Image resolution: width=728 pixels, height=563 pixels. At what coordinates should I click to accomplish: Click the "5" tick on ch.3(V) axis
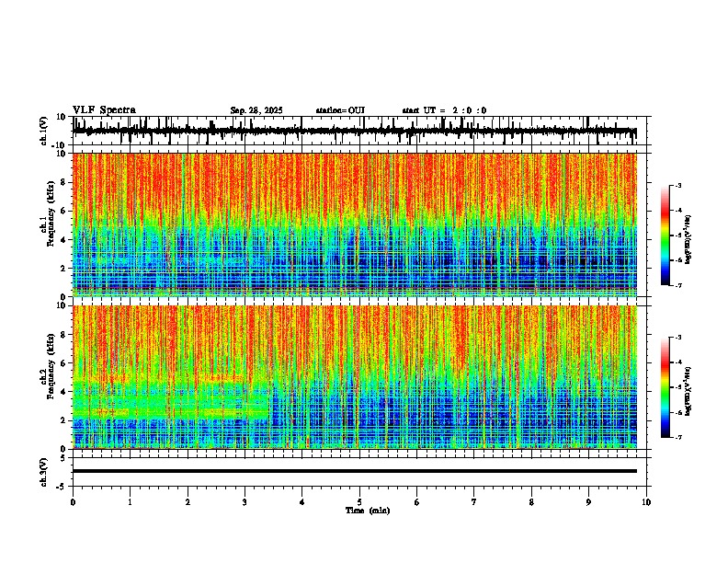click(x=64, y=458)
